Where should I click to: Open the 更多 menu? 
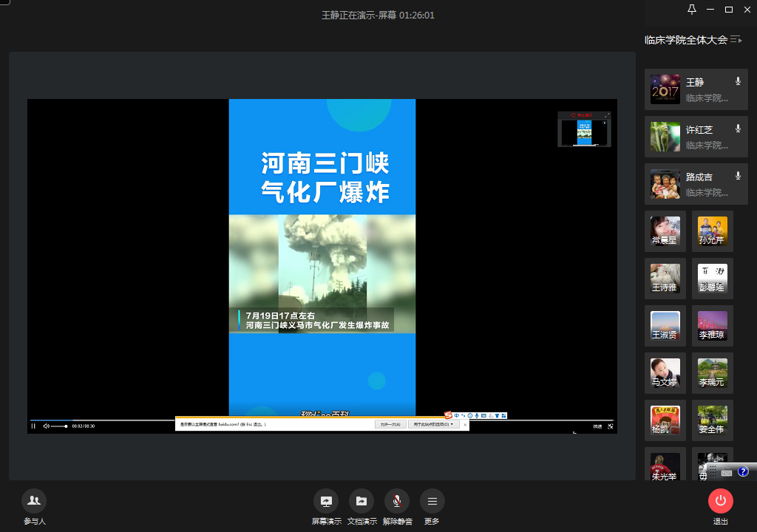(432, 501)
